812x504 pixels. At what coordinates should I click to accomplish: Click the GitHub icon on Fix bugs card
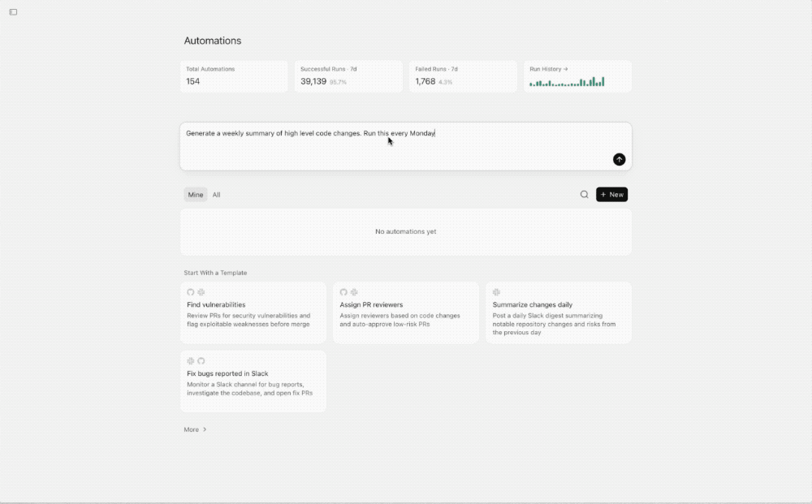pyautogui.click(x=201, y=360)
